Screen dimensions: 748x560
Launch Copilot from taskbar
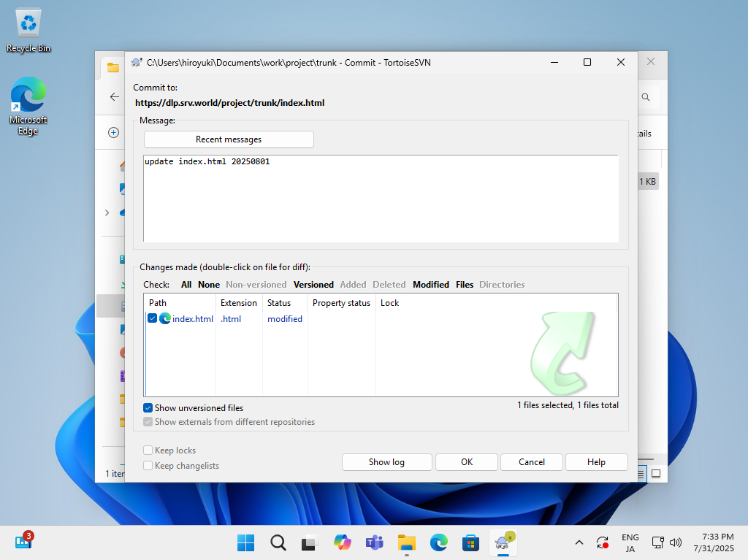click(x=343, y=542)
